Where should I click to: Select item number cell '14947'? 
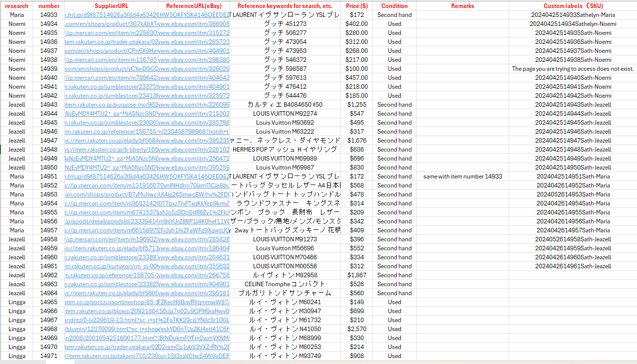(x=49, y=141)
